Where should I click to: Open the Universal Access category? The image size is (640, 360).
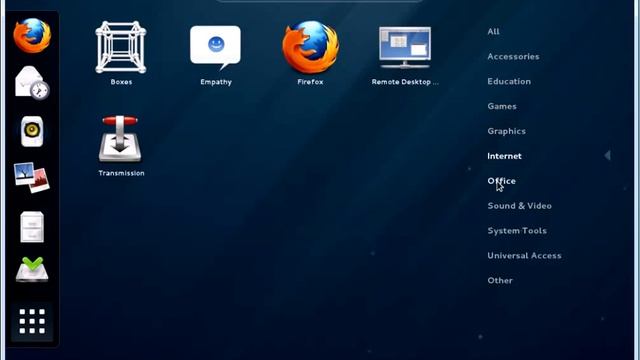524,256
